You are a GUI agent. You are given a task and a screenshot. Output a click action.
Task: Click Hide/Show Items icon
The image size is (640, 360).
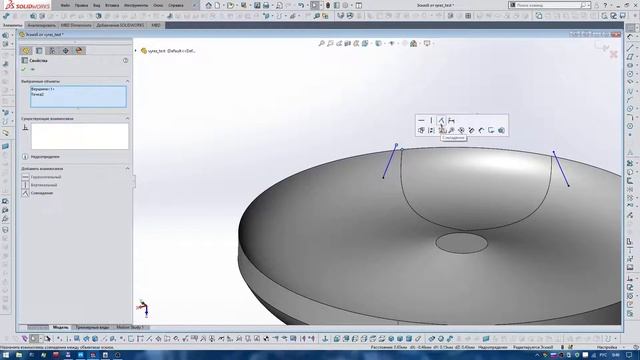coord(391,43)
